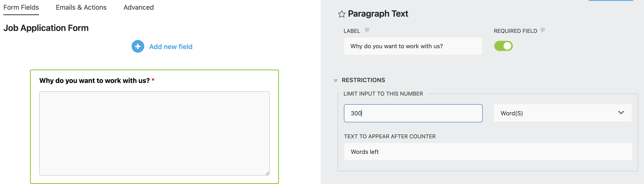Click the red required asterisk on the field
Image resolution: width=644 pixels, height=184 pixels.
coord(153,79)
